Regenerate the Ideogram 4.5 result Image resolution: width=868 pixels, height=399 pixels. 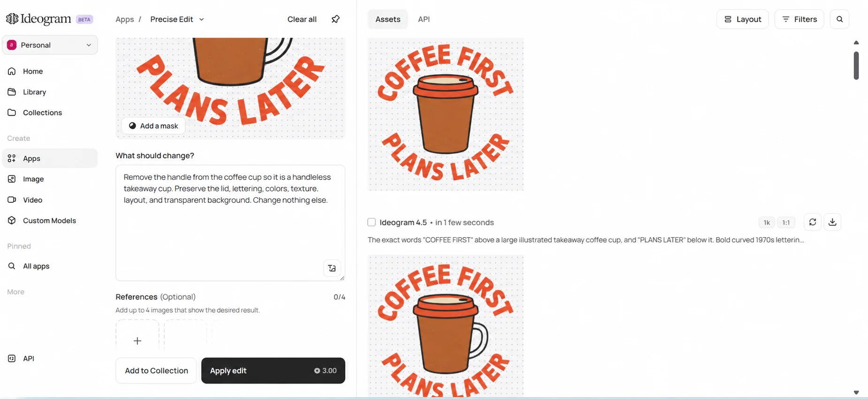tap(813, 222)
